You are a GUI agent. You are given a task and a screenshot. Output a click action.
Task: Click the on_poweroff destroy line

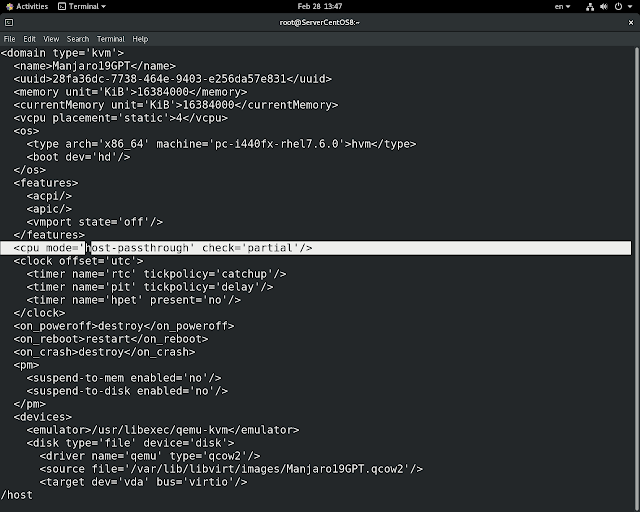tap(124, 326)
